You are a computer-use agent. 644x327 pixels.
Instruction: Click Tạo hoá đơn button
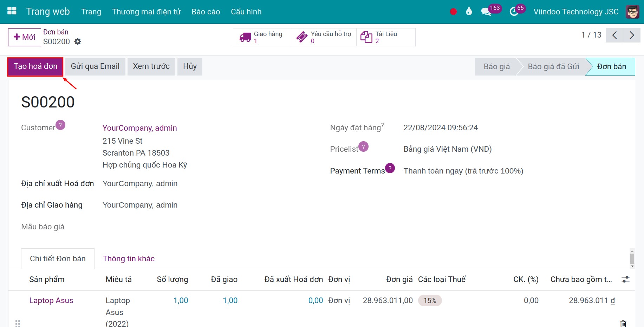click(35, 67)
